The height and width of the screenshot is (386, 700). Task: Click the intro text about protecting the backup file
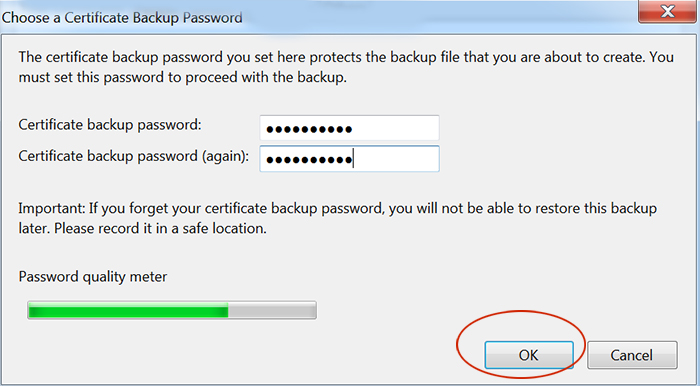(x=346, y=67)
